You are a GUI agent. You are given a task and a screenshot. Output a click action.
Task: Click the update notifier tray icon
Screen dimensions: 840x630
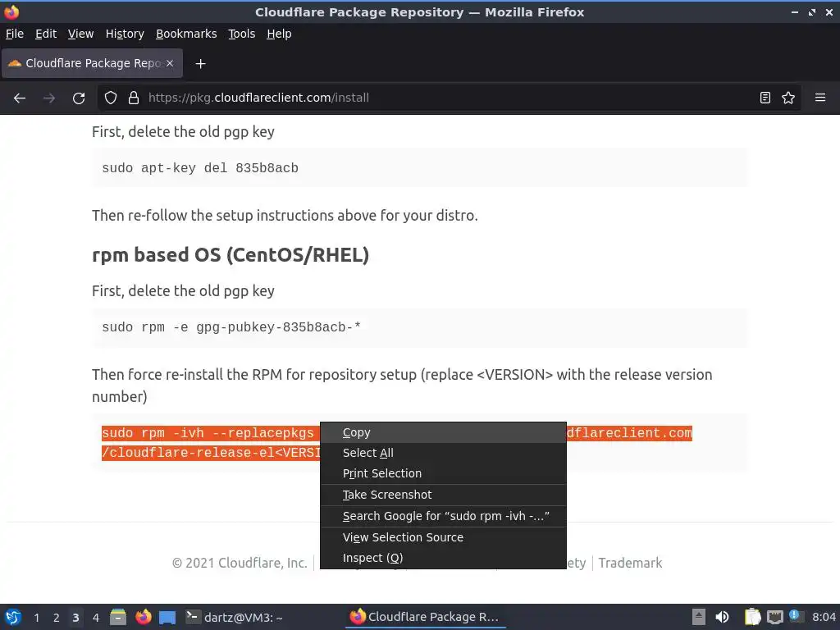[796, 616]
